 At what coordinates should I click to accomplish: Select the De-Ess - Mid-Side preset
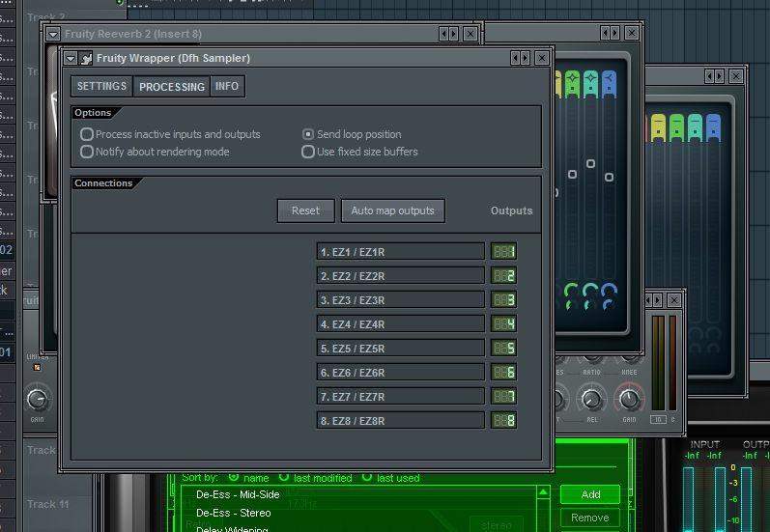pos(238,494)
